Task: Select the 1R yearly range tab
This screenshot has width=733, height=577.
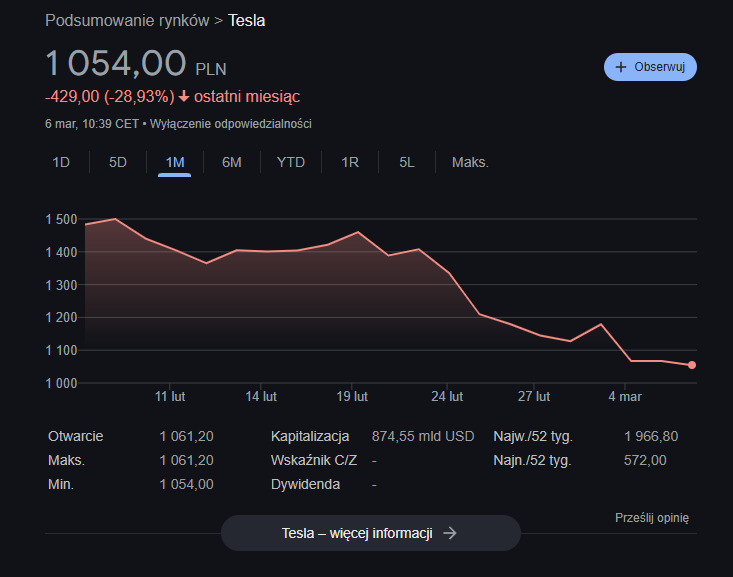Action: point(350,162)
